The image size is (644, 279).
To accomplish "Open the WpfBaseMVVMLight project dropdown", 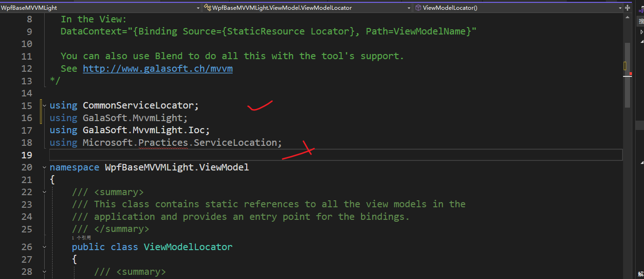I will tap(198, 7).
